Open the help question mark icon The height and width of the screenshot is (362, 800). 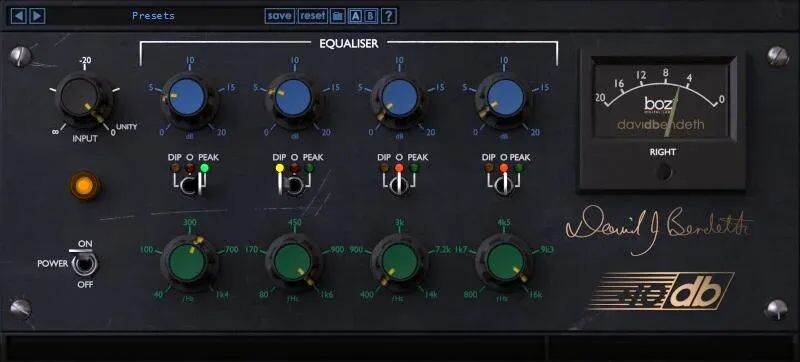[x=388, y=16]
